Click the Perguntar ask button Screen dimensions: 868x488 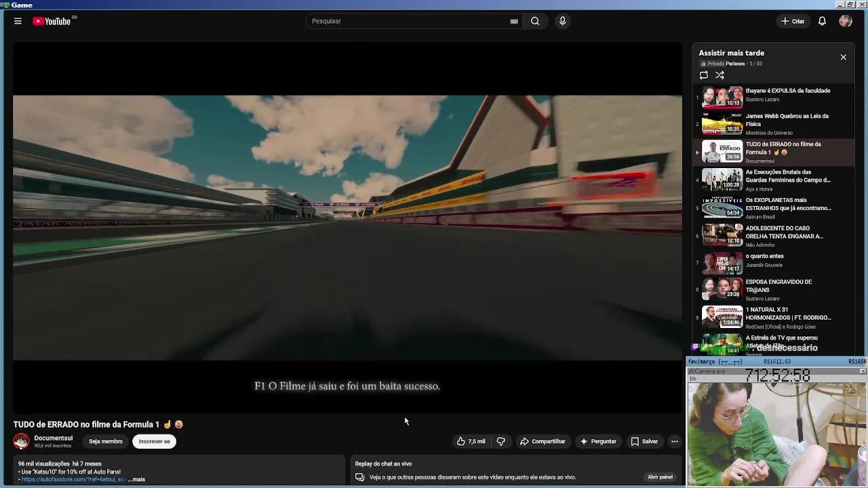point(597,441)
